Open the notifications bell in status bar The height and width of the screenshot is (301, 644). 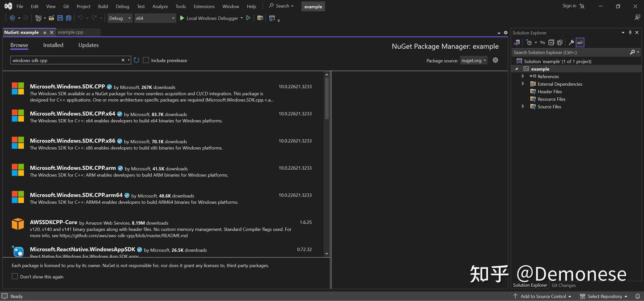(637, 296)
